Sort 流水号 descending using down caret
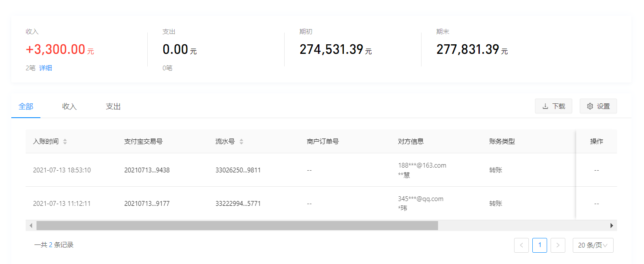Screen dimensions: 644x264 (x=241, y=143)
